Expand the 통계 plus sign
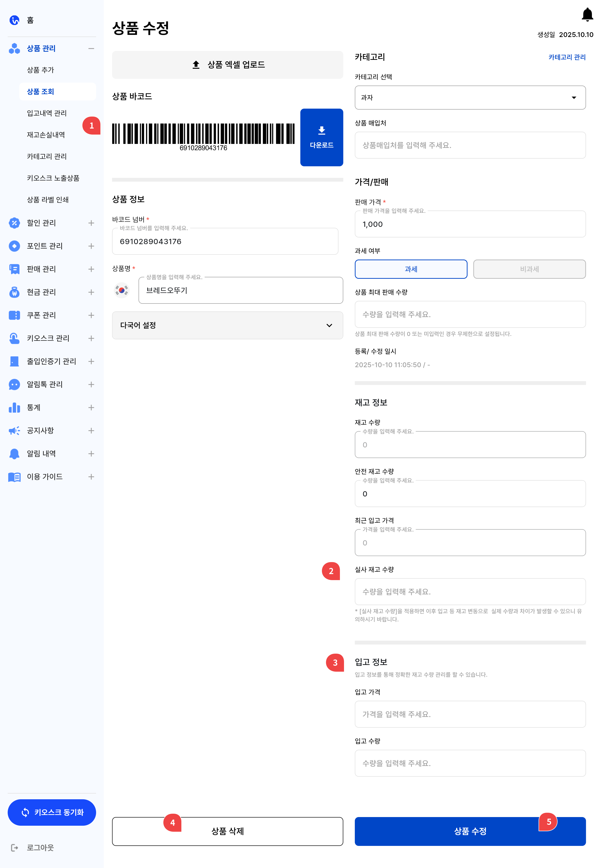This screenshot has height=868, width=602. pyautogui.click(x=91, y=407)
